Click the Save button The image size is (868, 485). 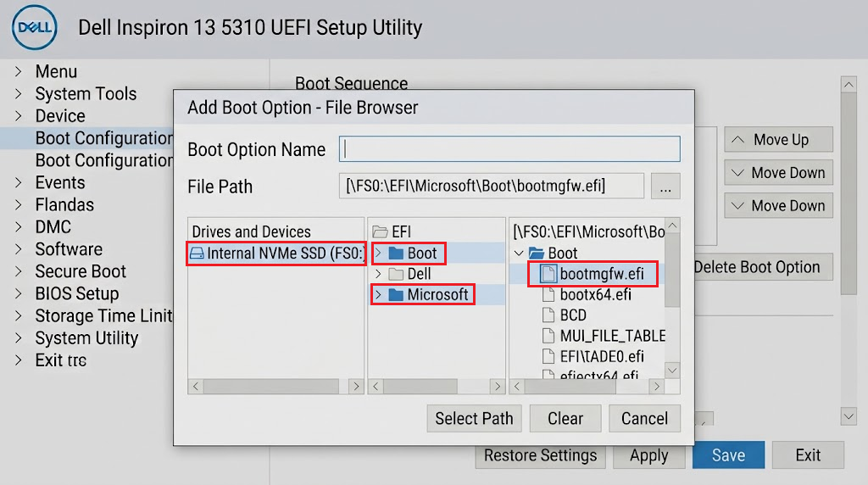728,455
